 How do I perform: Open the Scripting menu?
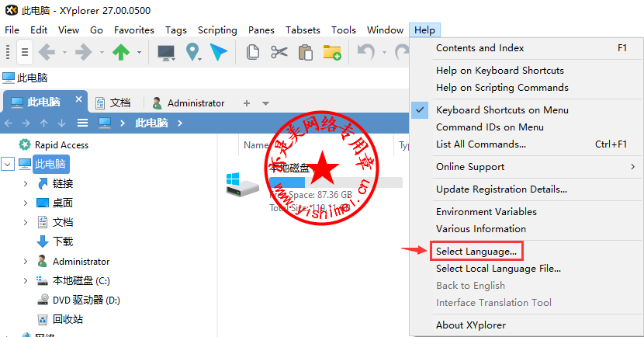217,30
